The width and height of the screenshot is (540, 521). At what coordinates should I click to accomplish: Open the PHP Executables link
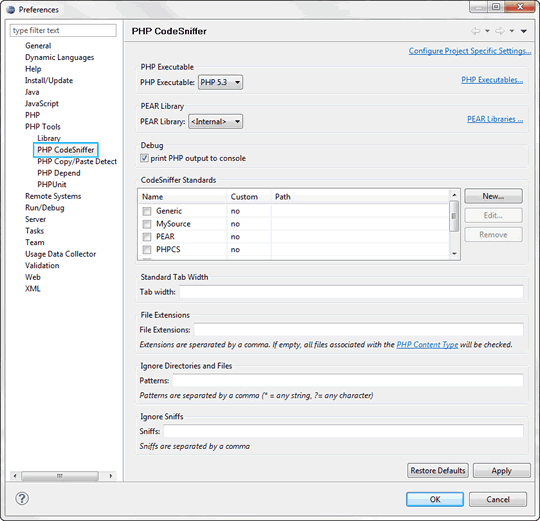492,80
